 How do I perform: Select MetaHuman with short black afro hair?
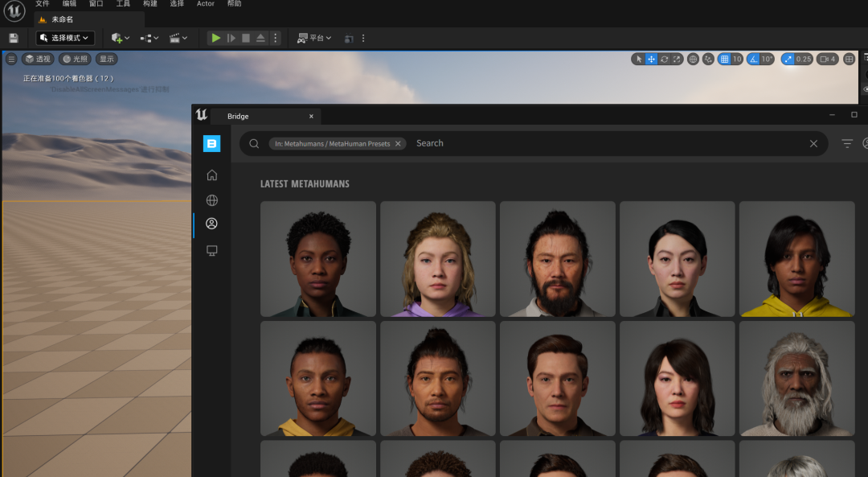[318, 259]
